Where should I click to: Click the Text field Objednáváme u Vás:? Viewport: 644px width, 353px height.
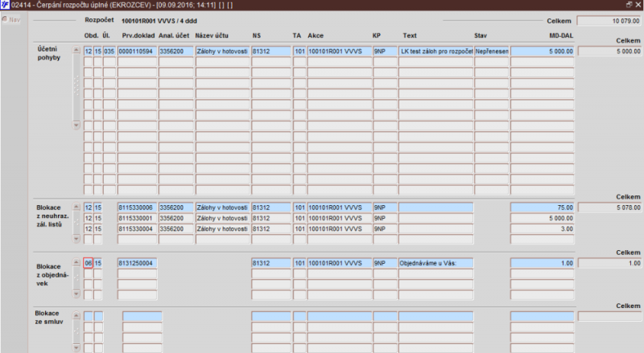click(x=436, y=263)
